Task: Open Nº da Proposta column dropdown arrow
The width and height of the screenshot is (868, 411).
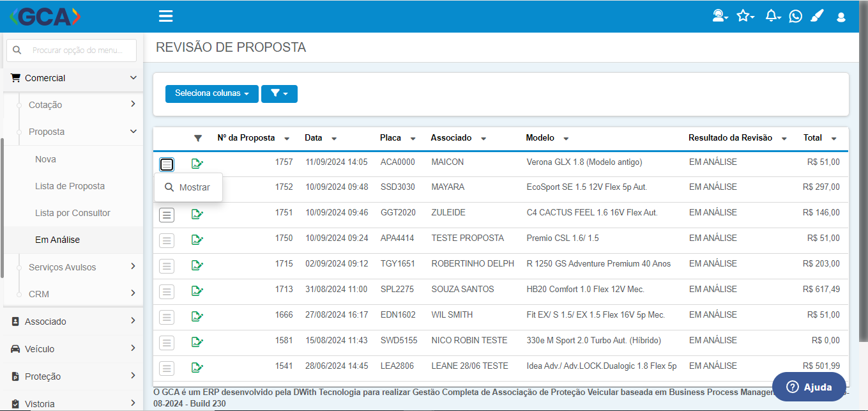Action: (287, 139)
